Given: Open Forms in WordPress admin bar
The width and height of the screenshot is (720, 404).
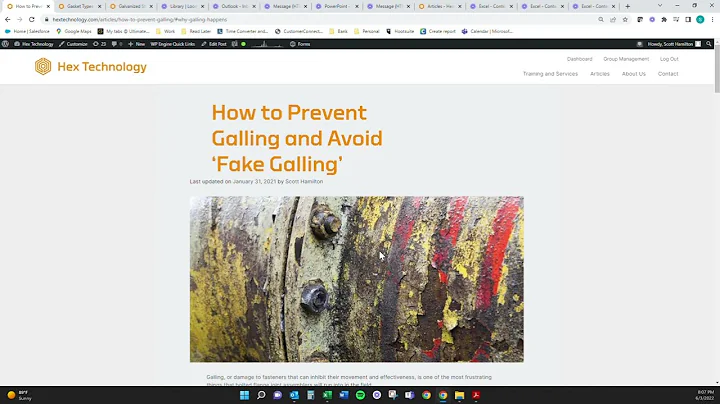Looking at the screenshot, I should 300,44.
